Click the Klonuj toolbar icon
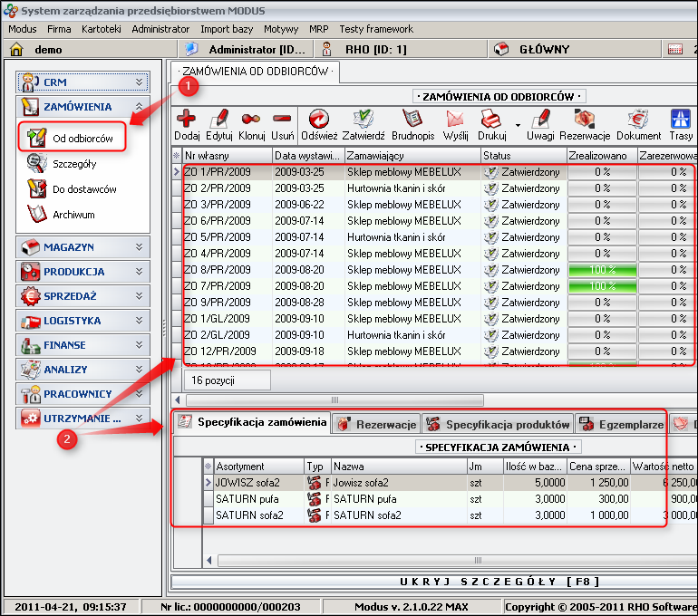 [x=251, y=119]
